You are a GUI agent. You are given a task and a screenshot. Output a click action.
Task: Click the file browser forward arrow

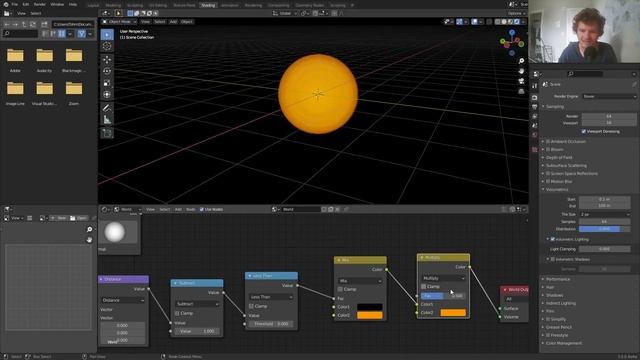coord(16,24)
